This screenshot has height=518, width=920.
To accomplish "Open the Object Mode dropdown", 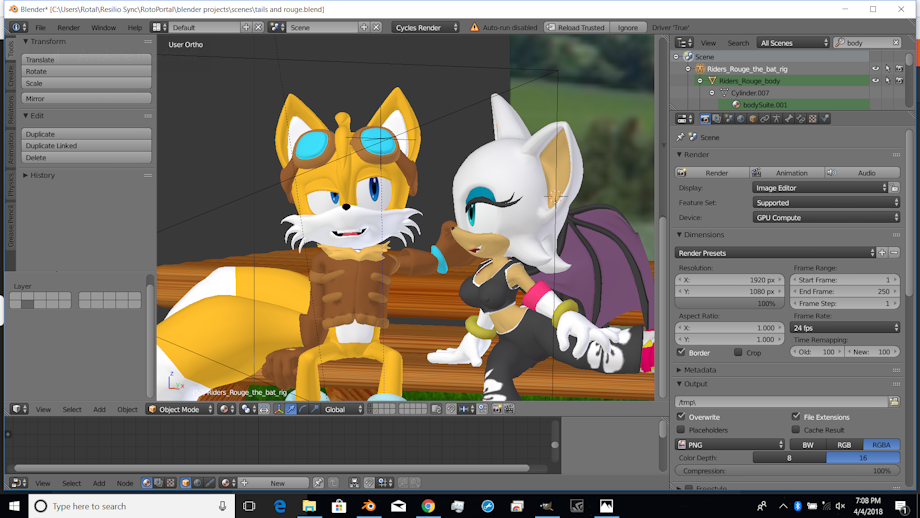I will [x=180, y=409].
